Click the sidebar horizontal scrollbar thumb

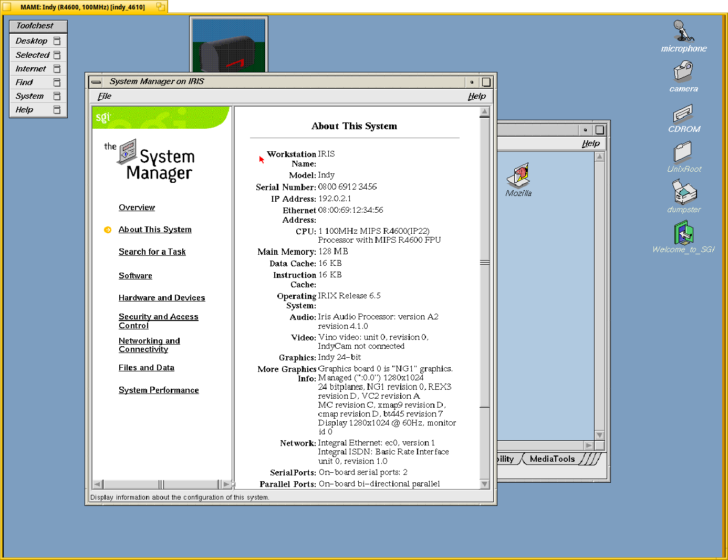coord(161,484)
